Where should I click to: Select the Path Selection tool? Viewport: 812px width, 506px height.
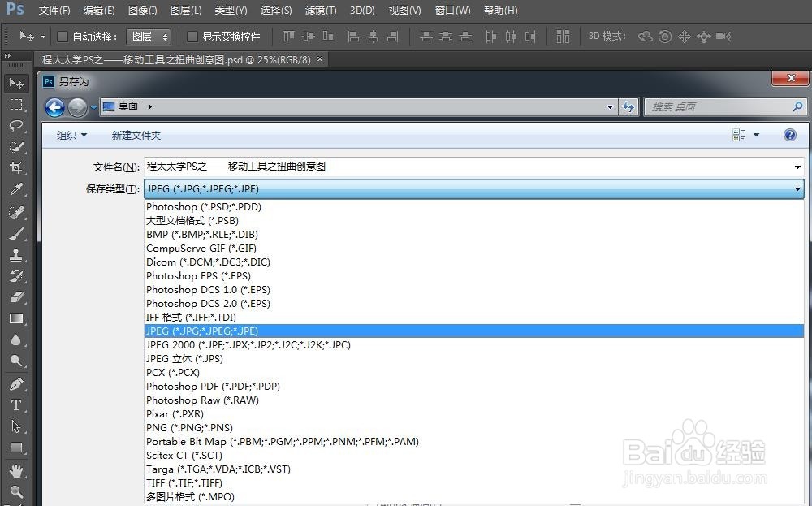pyautogui.click(x=16, y=426)
